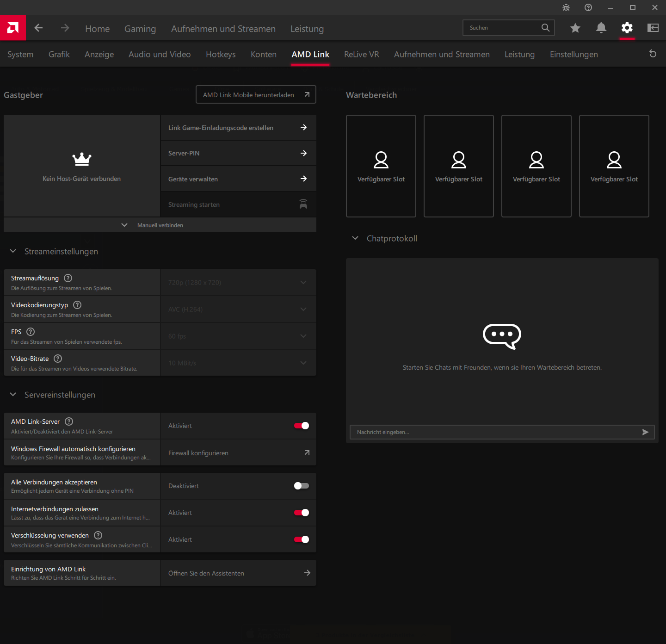Send the chat message arrow

646,432
